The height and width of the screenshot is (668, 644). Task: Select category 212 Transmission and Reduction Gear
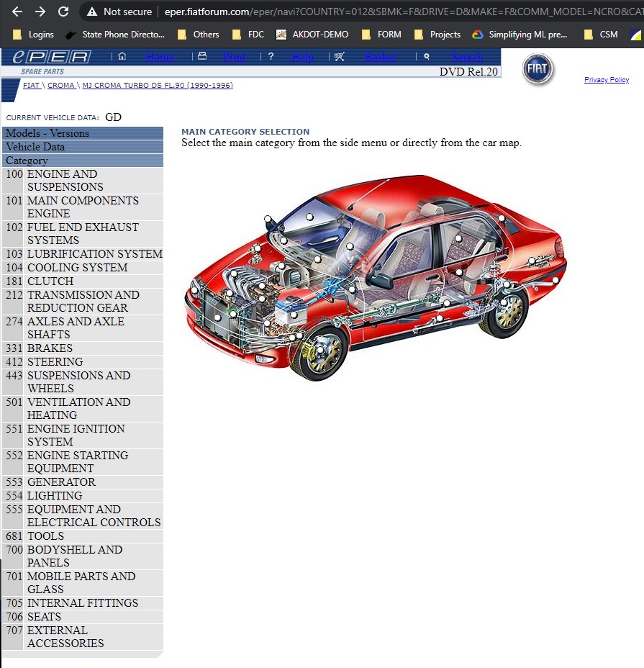[83, 301]
